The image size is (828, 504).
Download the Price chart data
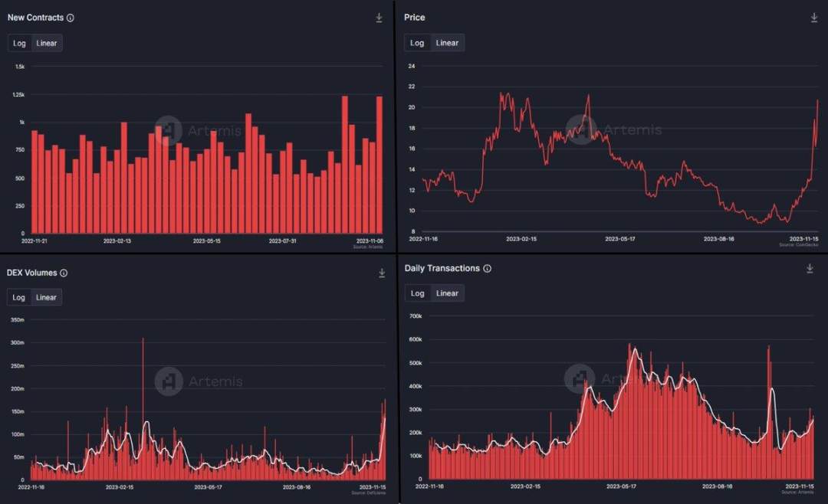coord(813,18)
